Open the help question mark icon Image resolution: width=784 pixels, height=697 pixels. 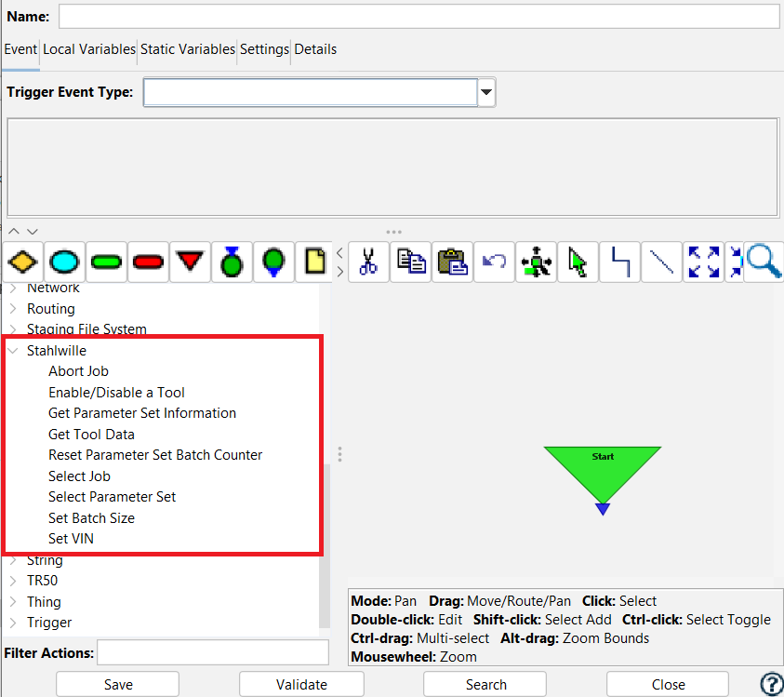point(771,684)
